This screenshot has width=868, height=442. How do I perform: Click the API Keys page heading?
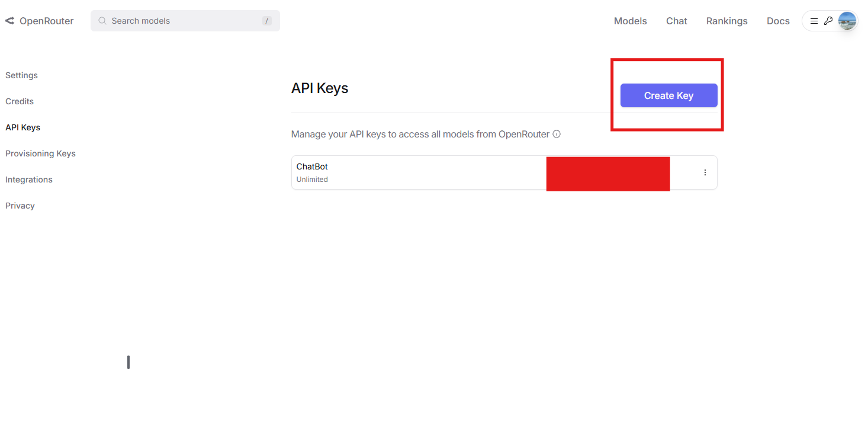(320, 88)
